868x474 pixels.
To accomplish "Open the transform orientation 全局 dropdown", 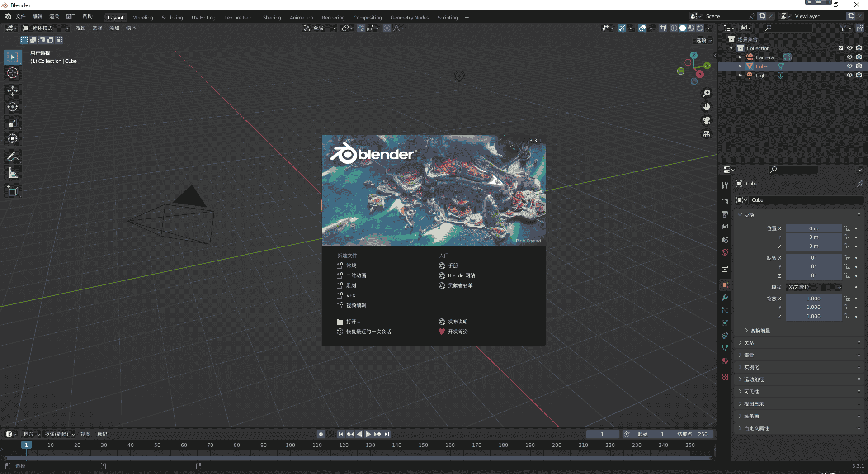I will coord(320,28).
